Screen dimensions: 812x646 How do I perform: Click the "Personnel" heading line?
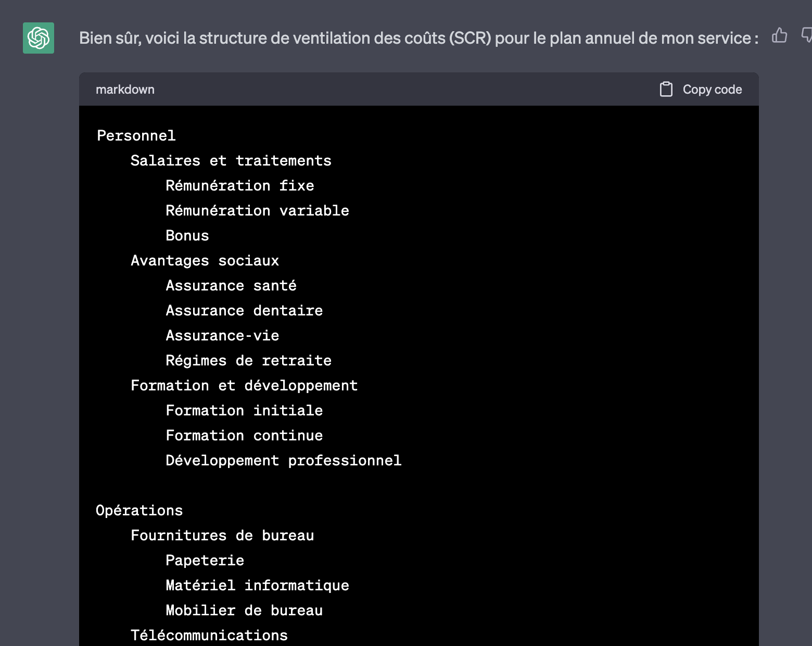(136, 136)
